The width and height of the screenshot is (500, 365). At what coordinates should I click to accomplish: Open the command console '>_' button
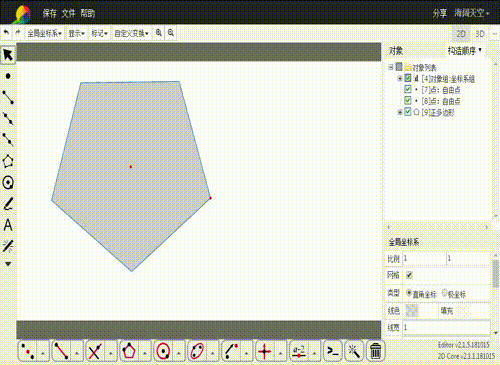pyautogui.click(x=332, y=351)
